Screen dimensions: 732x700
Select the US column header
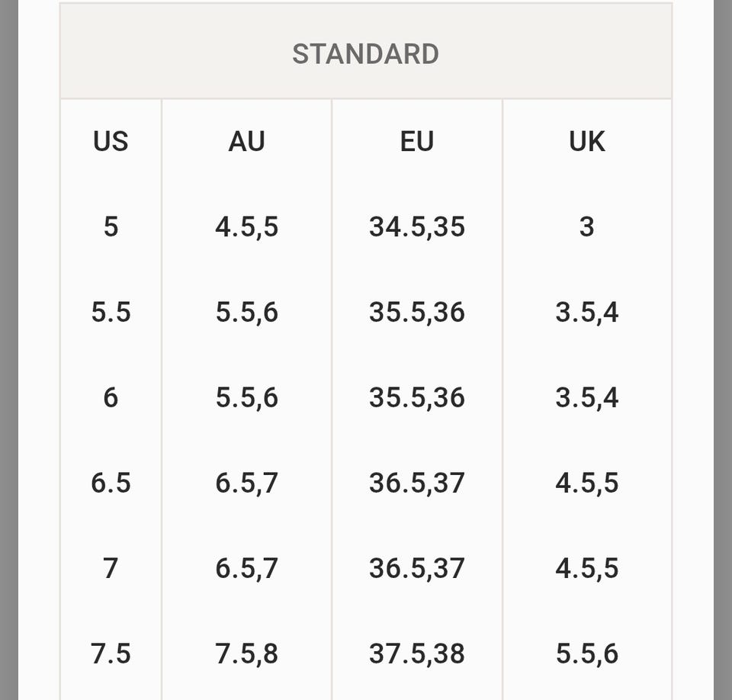[x=111, y=142]
